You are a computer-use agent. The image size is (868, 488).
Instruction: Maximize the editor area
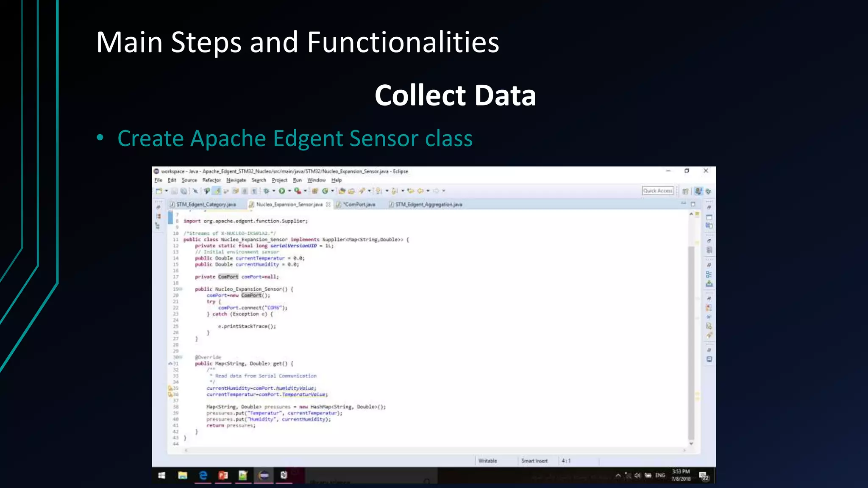pyautogui.click(x=693, y=204)
